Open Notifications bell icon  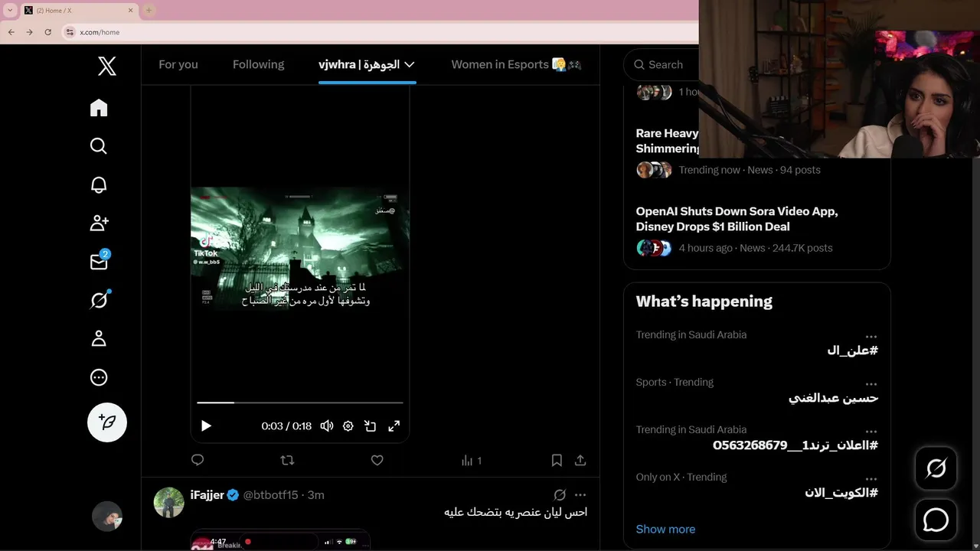[x=99, y=184]
